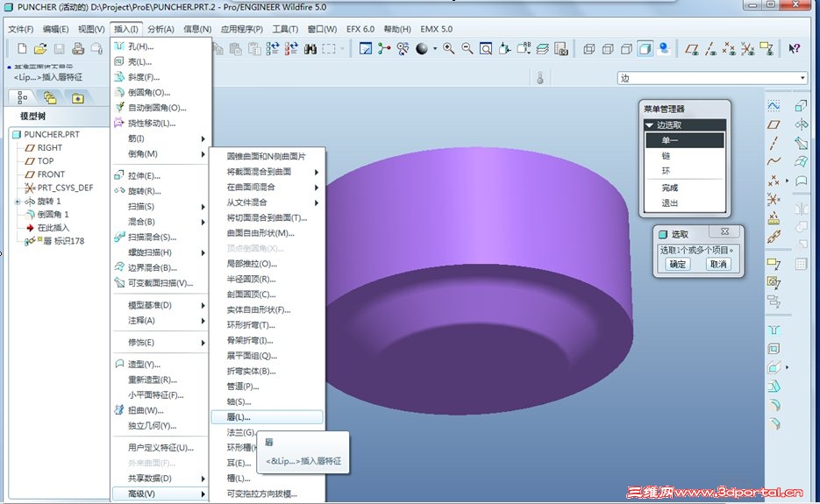Expand the 旋转 1 tree node
This screenshot has height=504, width=820.
click(18, 202)
